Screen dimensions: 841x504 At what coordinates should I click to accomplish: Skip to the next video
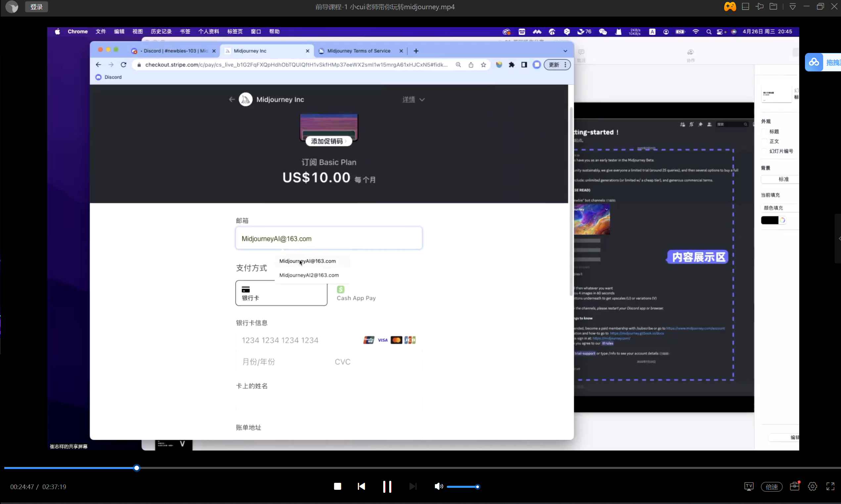point(413,486)
